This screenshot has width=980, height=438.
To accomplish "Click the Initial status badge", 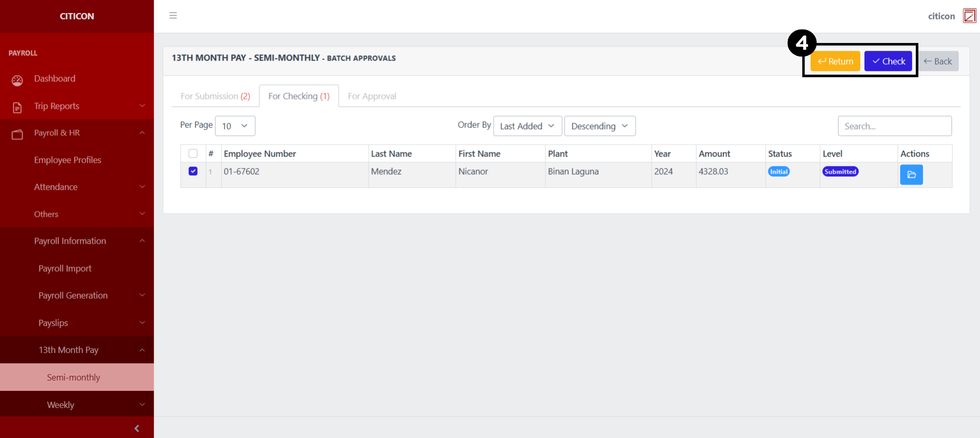I will 779,172.
